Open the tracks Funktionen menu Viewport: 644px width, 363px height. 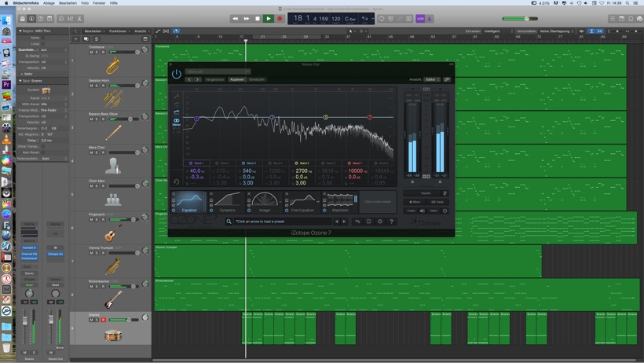coord(118,31)
